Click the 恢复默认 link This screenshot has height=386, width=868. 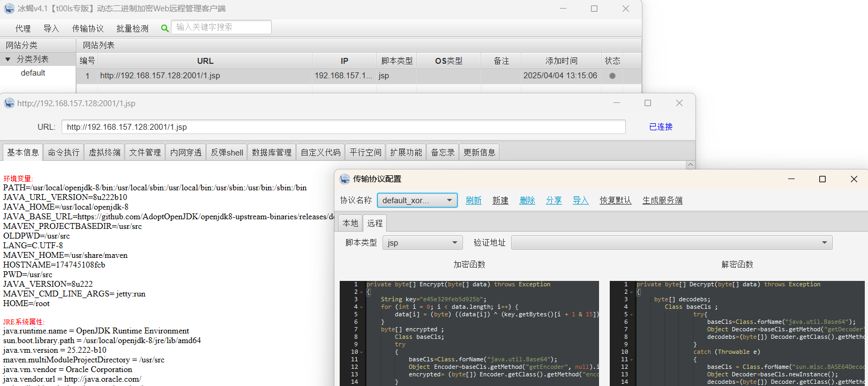[616, 201]
